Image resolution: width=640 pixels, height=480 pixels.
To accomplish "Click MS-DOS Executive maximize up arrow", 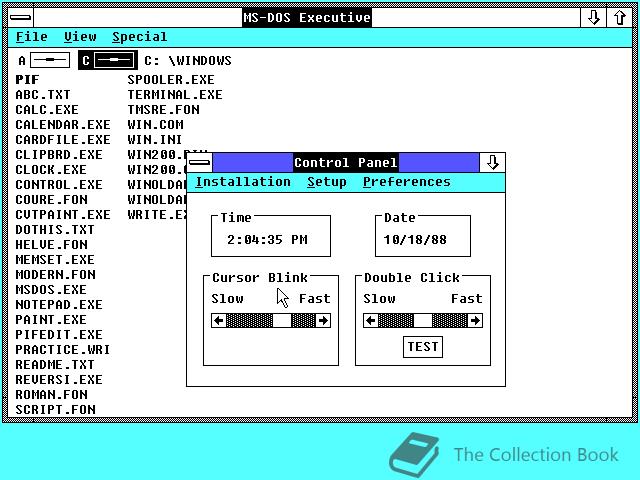I will click(x=620, y=18).
